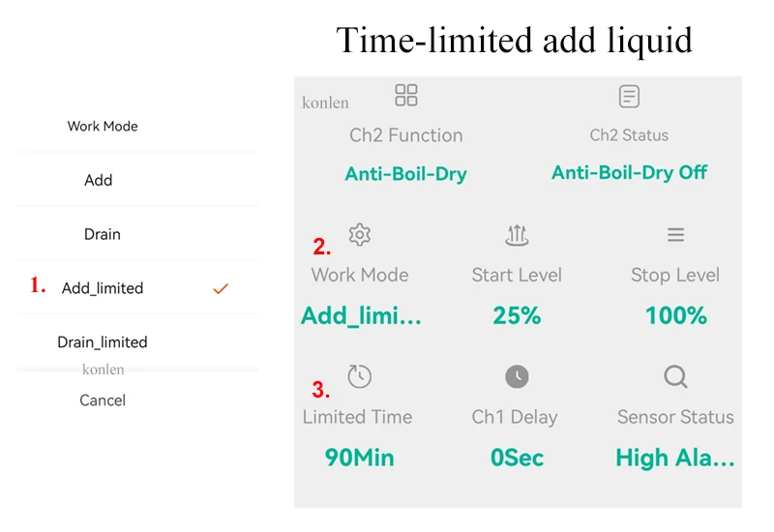The width and height of the screenshot is (774, 532).
Task: Change the 90Min Limited Time value
Action: coord(359,458)
